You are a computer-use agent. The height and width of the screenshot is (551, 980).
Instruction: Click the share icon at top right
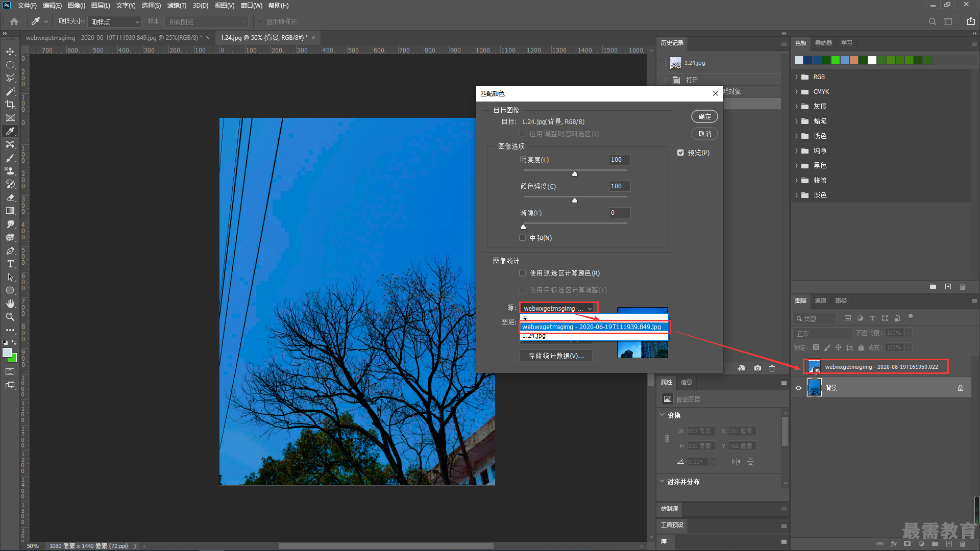click(x=970, y=21)
